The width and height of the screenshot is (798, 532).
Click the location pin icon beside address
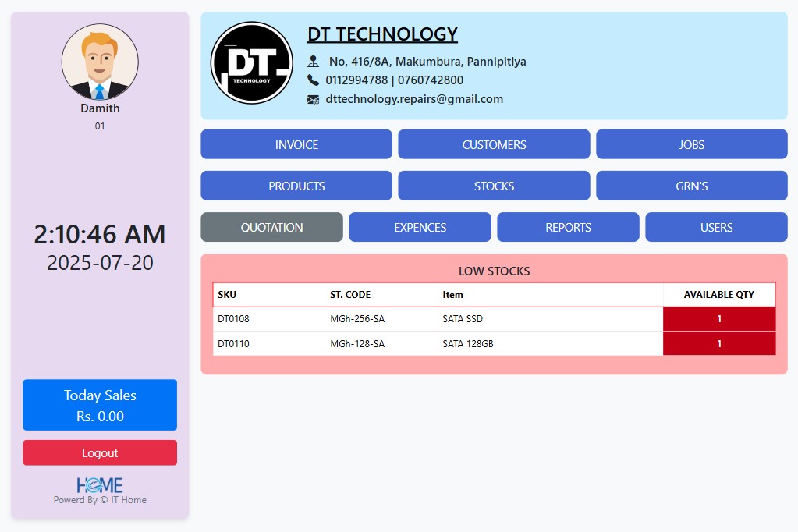point(314,61)
